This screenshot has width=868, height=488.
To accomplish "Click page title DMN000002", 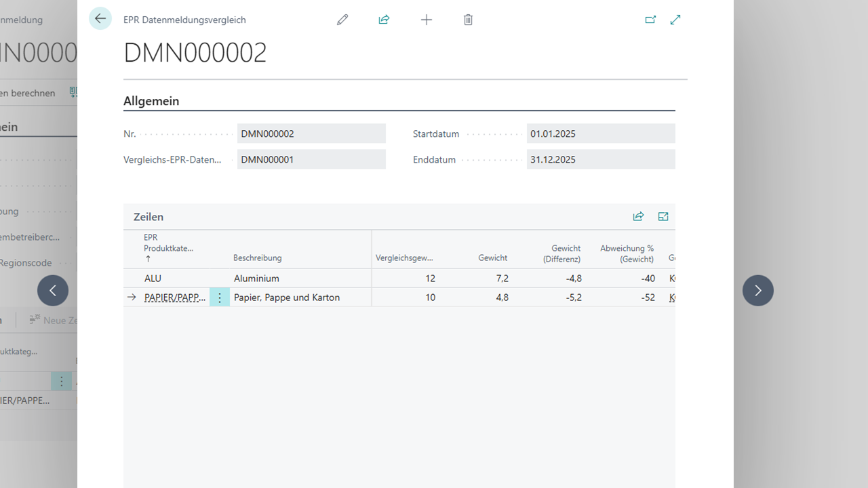I will coord(195,53).
